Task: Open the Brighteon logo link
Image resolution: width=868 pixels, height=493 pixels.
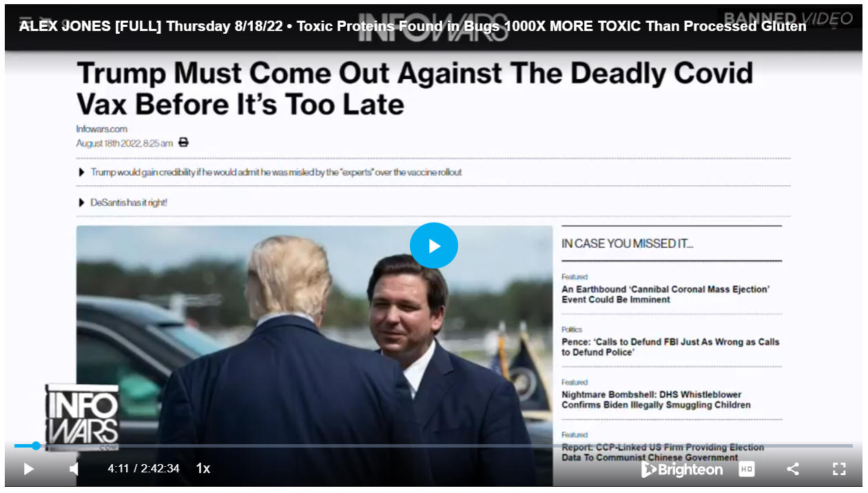Action: [x=682, y=470]
